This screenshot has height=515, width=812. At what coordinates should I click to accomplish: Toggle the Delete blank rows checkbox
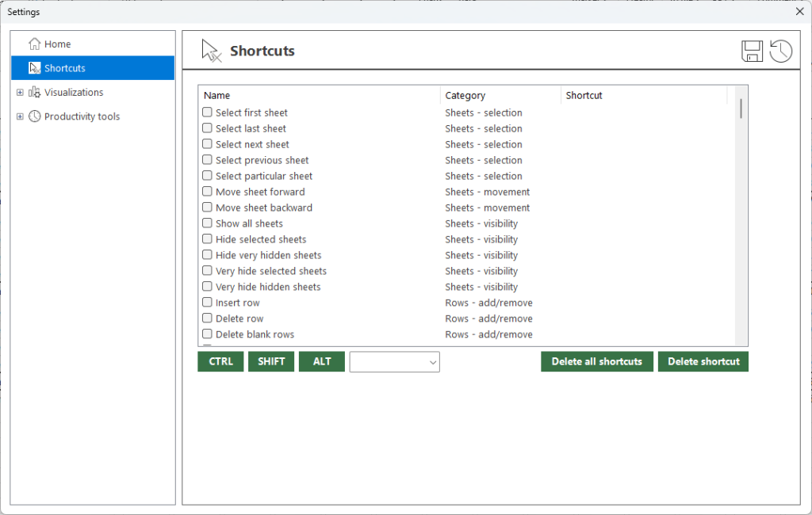[x=208, y=334]
